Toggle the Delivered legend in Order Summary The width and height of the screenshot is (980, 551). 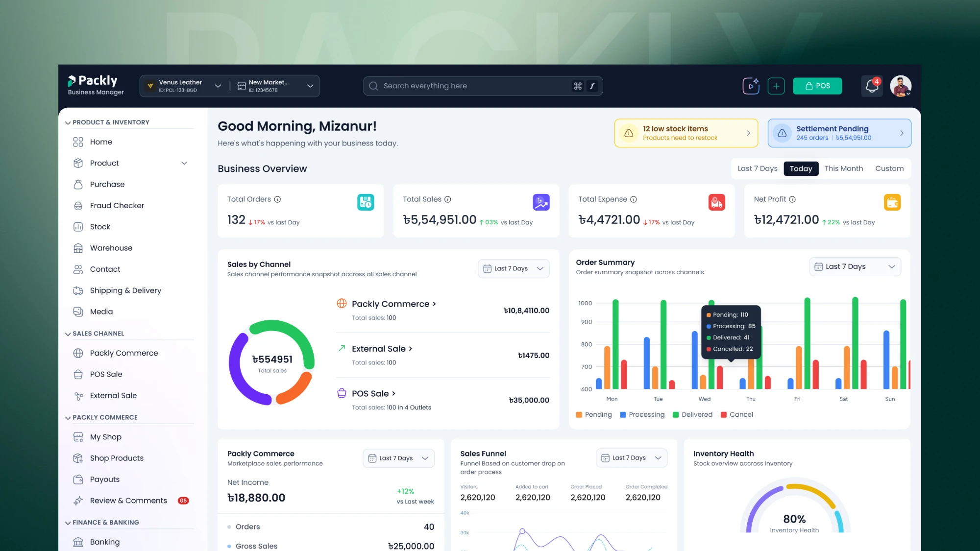(x=692, y=414)
